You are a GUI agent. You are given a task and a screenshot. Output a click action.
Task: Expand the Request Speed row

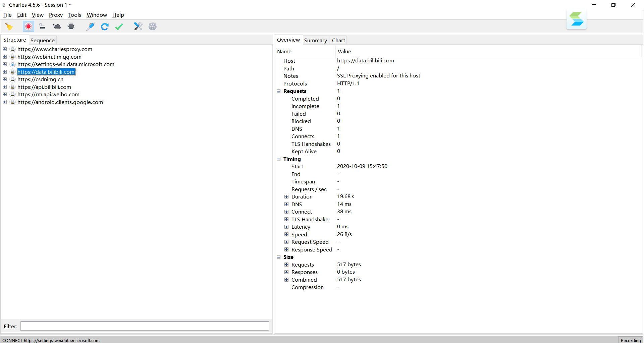286,242
